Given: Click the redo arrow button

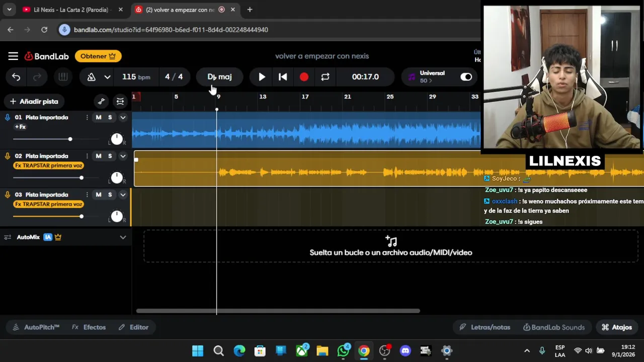Looking at the screenshot, I should 37,77.
